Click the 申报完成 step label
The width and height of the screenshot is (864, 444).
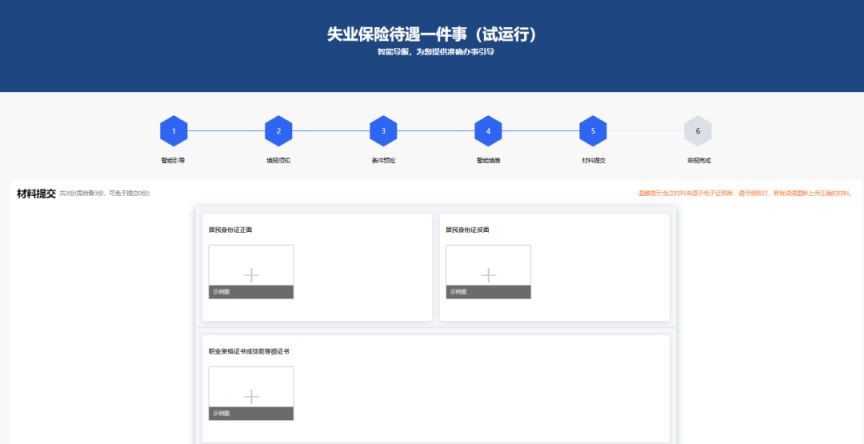coord(698,160)
